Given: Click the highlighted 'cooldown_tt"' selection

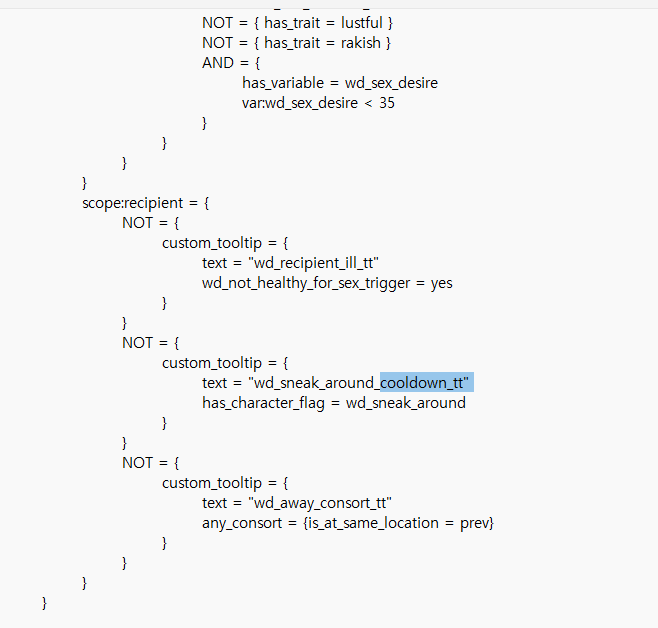Looking at the screenshot, I should [x=426, y=382].
